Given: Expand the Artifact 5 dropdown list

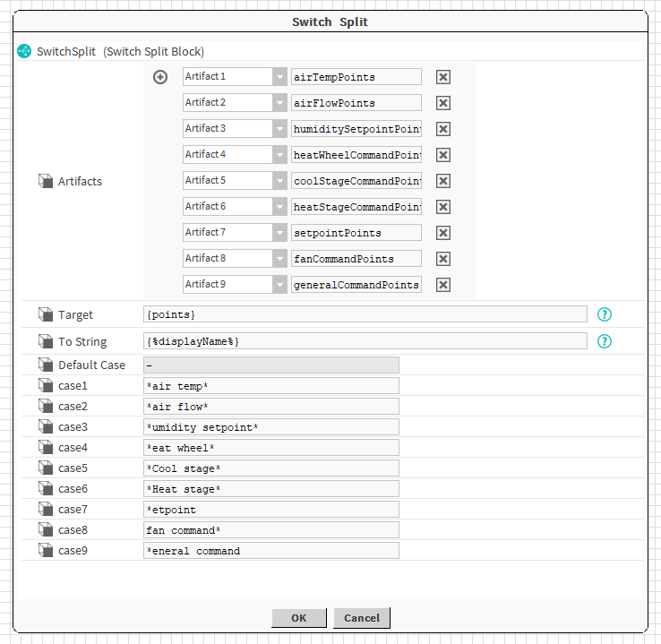Looking at the screenshot, I should (279, 181).
